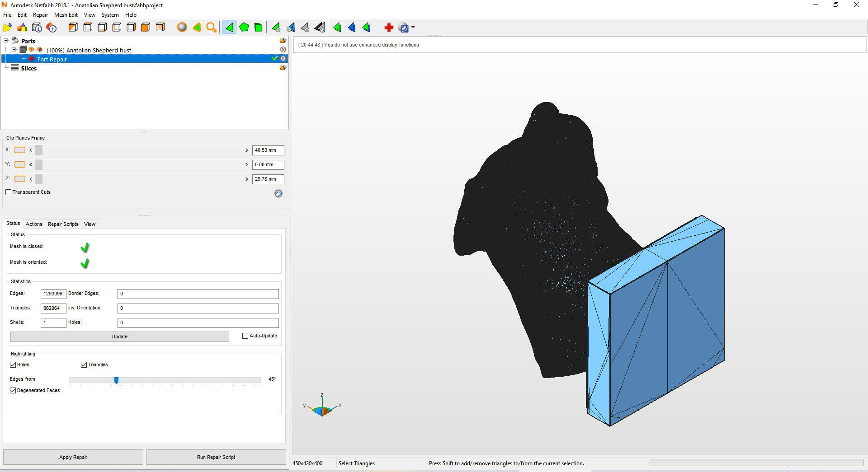Click the X clip plane left arrow

click(x=31, y=150)
